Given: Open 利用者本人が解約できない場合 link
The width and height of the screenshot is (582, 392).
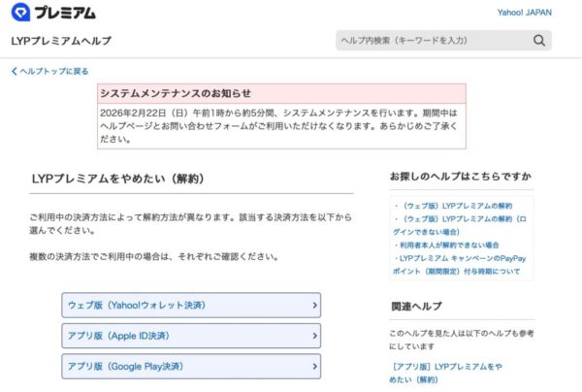Looking at the screenshot, I should click(x=447, y=245).
